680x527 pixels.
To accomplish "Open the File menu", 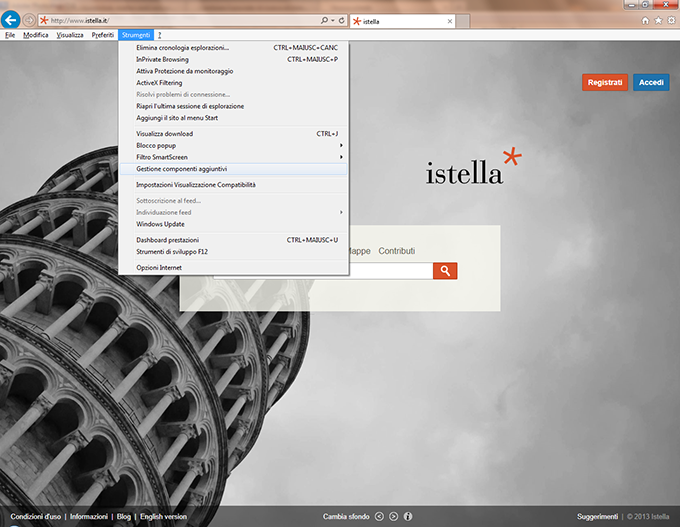I will point(10,35).
